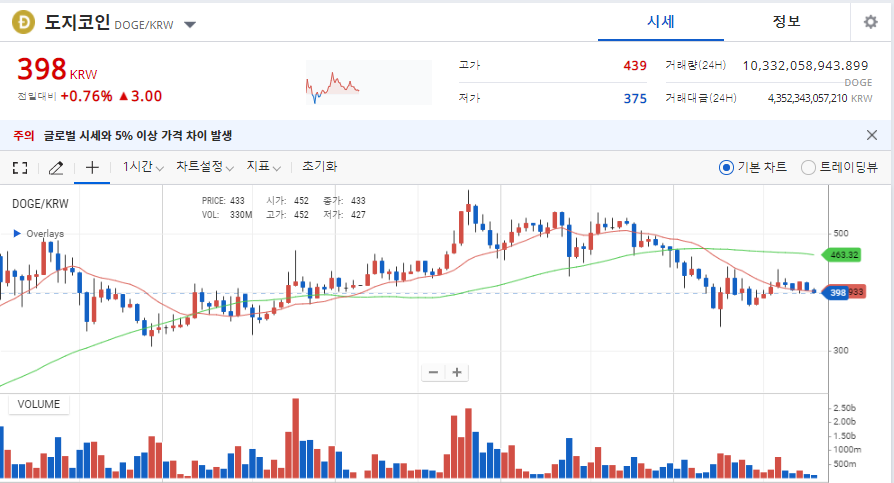The height and width of the screenshot is (483, 894).
Task: Click the +0.76% change text
Action: [86, 96]
